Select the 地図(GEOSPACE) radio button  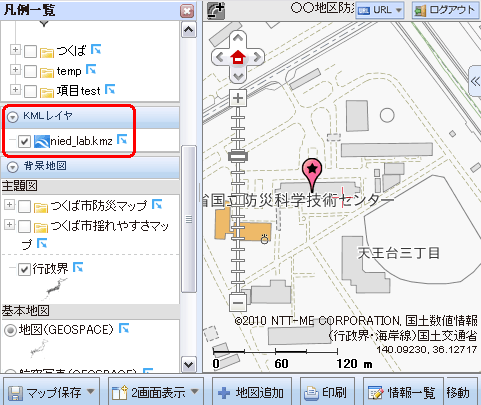click(10, 330)
